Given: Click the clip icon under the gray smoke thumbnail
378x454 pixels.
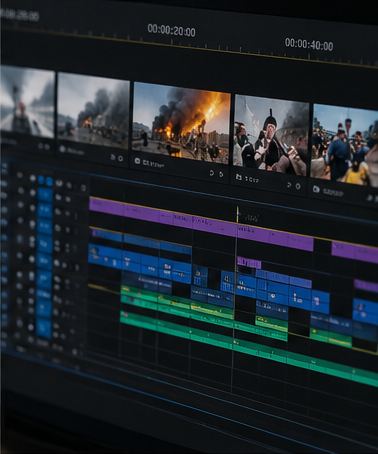Looking at the screenshot, I should (x=62, y=149).
